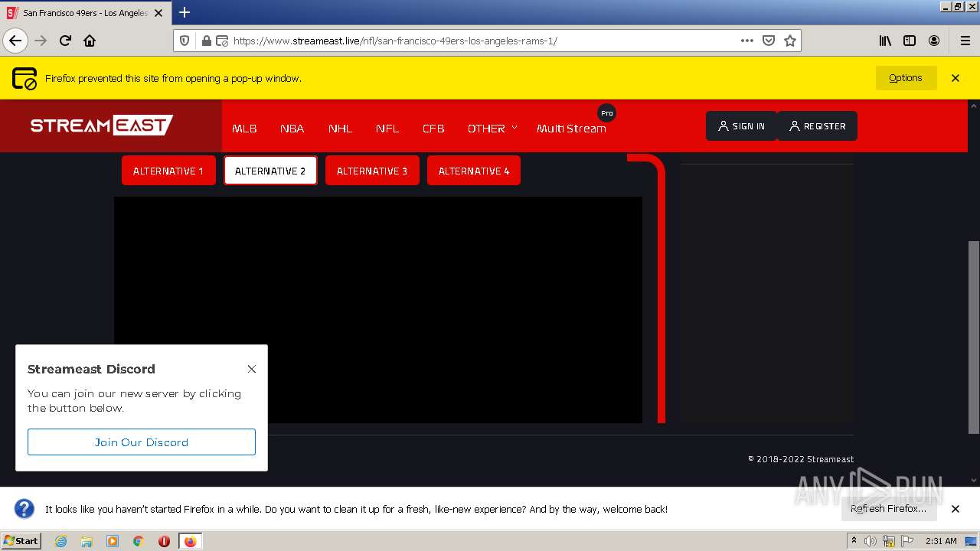
Task: Toggle the sidebar view icon
Action: (x=910, y=41)
